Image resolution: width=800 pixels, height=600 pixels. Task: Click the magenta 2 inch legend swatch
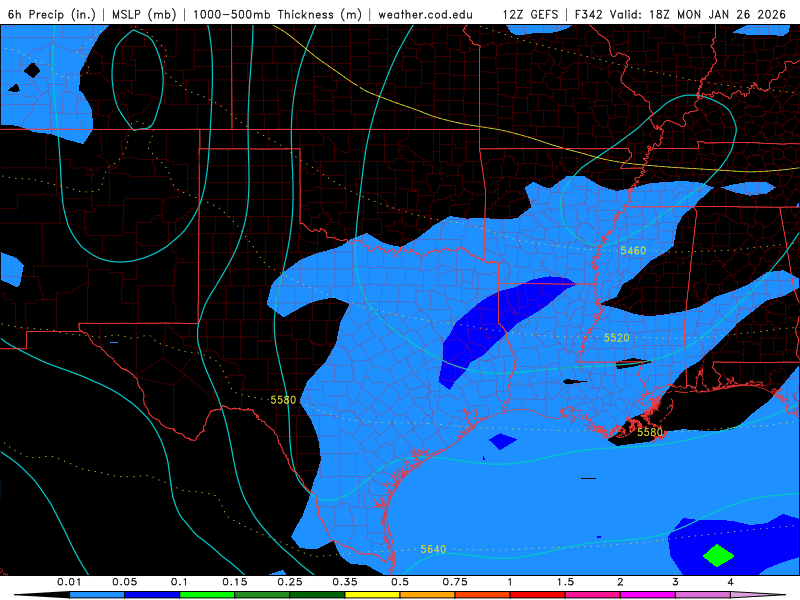(x=648, y=595)
